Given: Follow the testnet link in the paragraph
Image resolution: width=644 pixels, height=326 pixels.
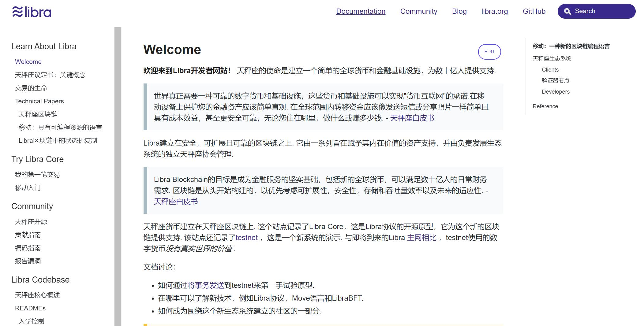Looking at the screenshot, I should [247, 238].
